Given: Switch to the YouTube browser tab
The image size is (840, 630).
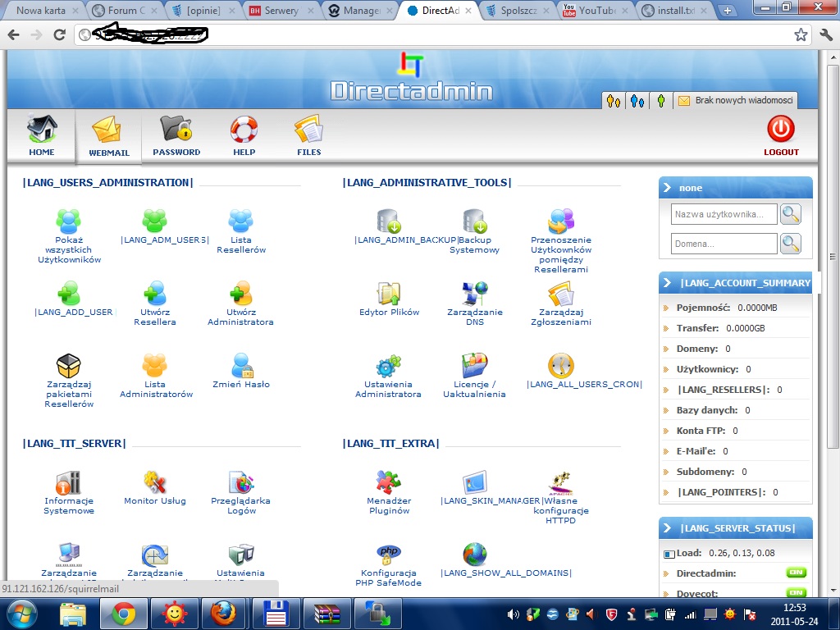Looking at the screenshot, I should click(x=596, y=10).
